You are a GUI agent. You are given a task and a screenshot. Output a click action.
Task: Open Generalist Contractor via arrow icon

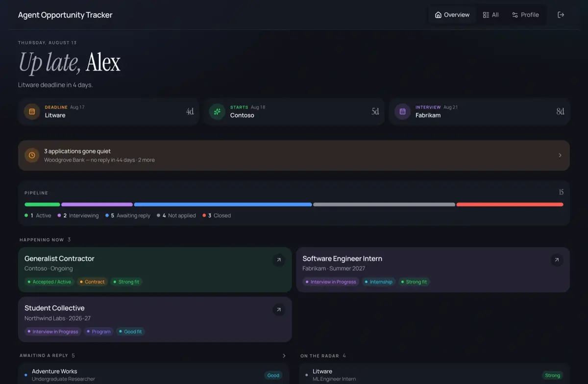pos(279,260)
